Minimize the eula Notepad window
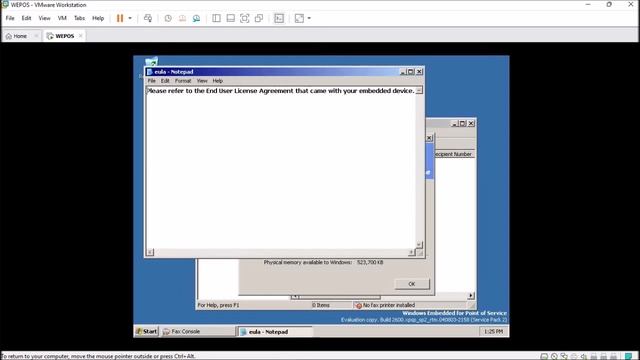The width and height of the screenshot is (640, 360). coord(403,71)
